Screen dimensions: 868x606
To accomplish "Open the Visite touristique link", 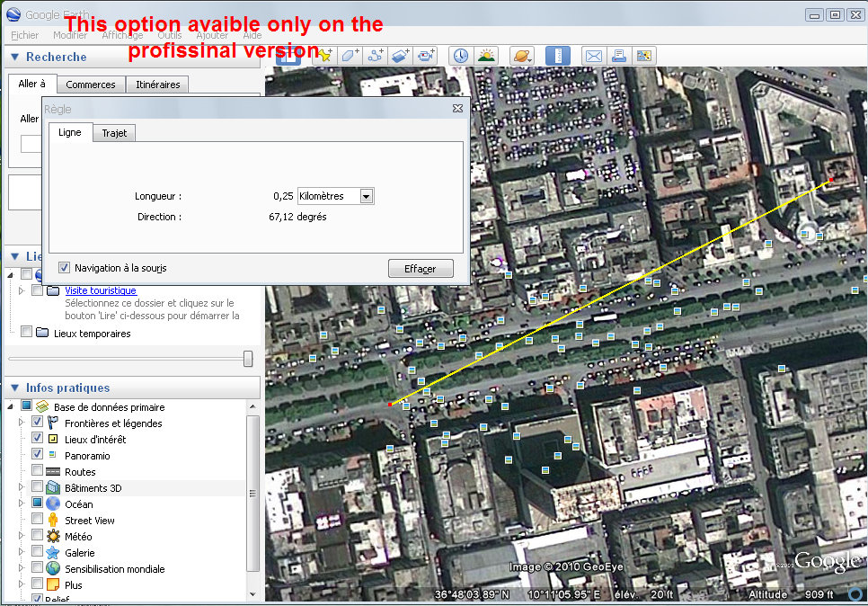I will (x=101, y=290).
